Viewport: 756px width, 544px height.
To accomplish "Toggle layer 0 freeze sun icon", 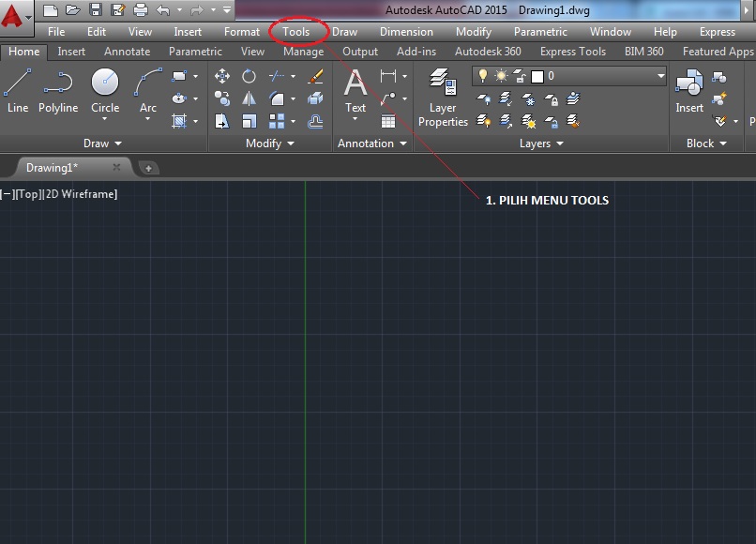I will [501, 76].
